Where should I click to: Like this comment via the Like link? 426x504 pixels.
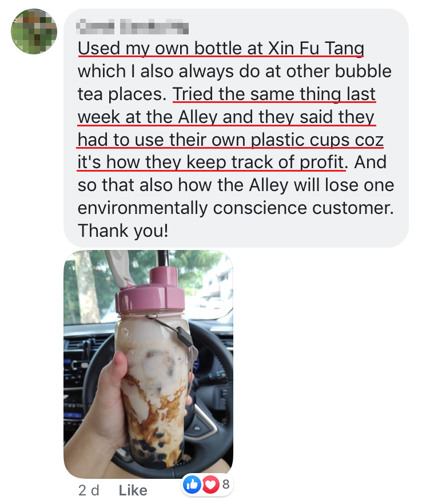point(133,490)
